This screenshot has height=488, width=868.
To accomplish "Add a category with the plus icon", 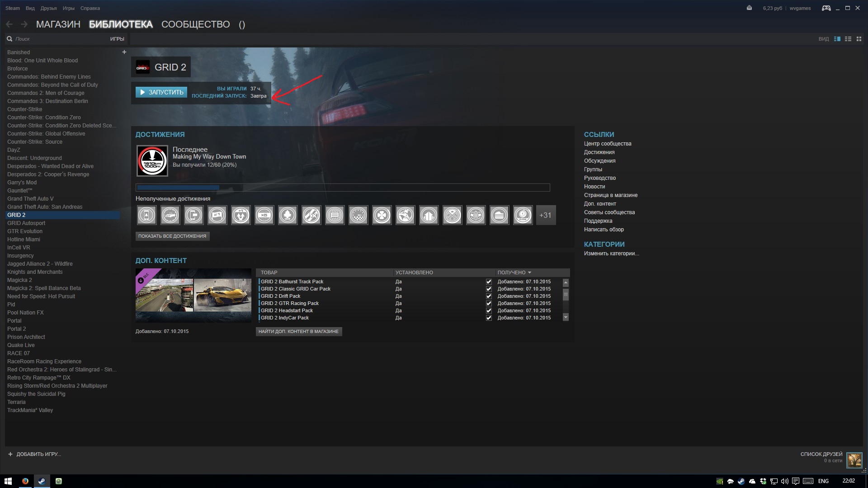I will (x=124, y=52).
